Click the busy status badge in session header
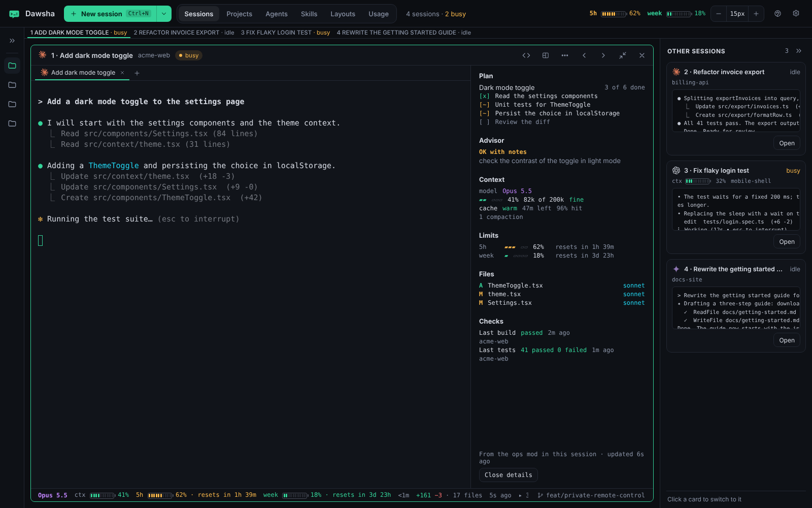812x508 pixels. point(189,55)
